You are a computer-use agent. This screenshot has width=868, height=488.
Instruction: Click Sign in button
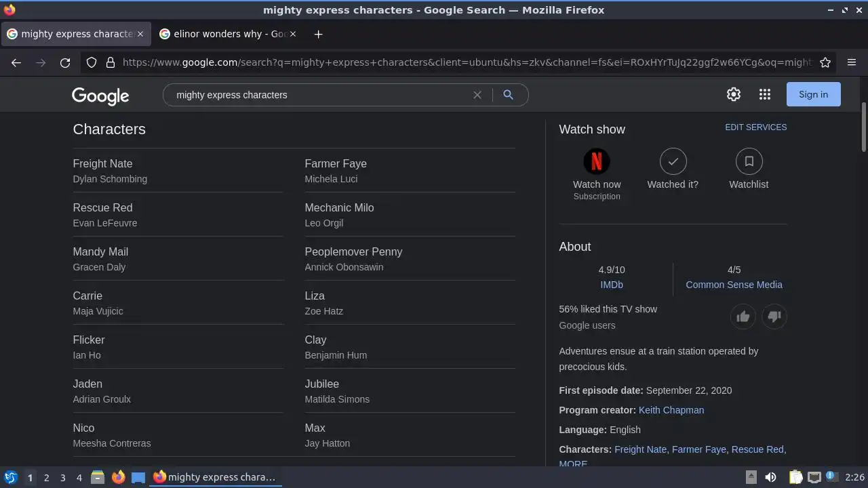coord(813,94)
